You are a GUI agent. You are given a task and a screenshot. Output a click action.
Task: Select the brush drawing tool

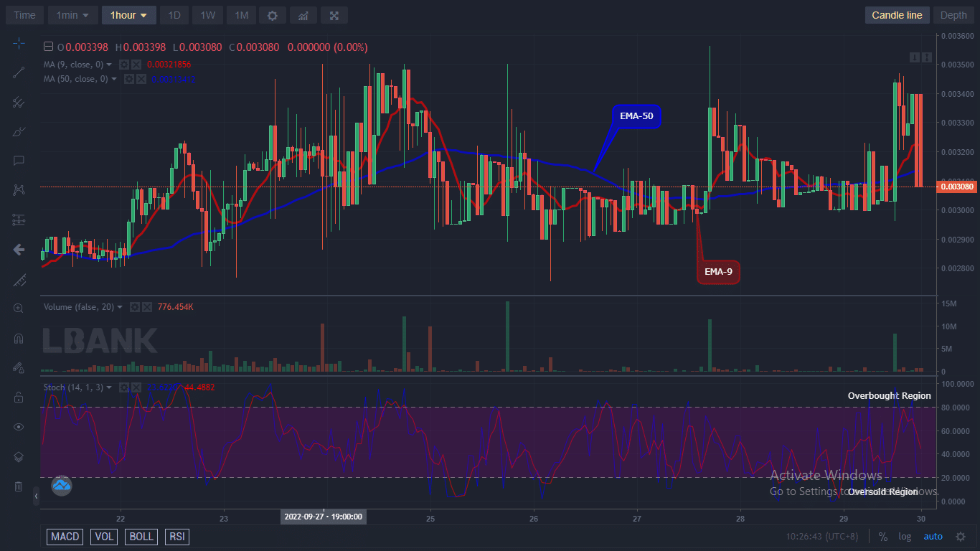pos(19,131)
